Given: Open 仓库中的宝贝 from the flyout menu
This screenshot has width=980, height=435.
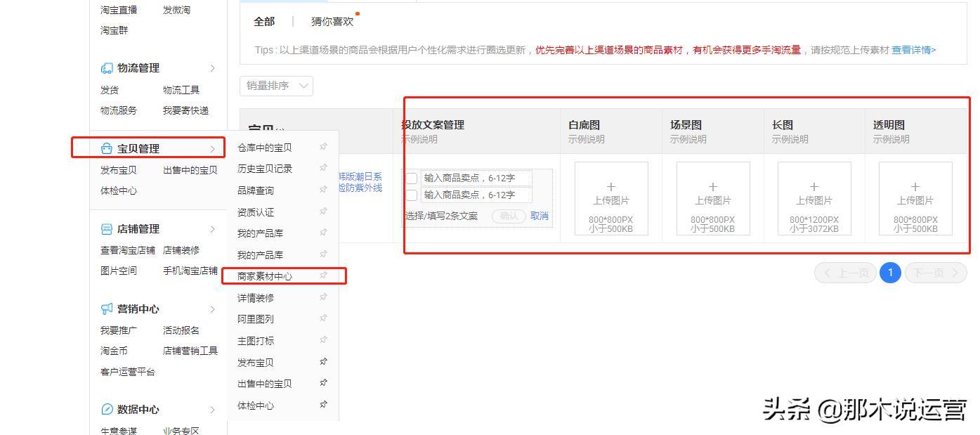Looking at the screenshot, I should 264,148.
